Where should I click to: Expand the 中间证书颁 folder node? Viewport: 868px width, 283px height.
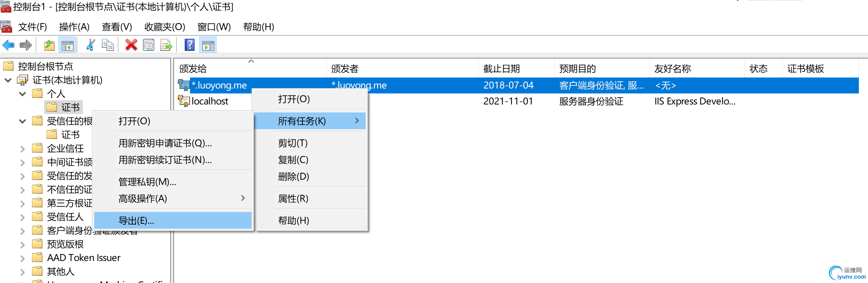pos(22,163)
